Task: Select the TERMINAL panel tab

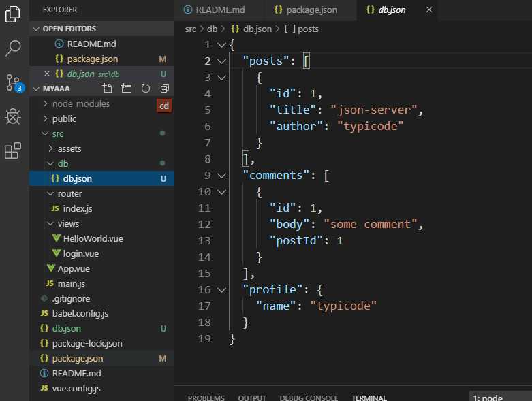Action: tap(369, 398)
